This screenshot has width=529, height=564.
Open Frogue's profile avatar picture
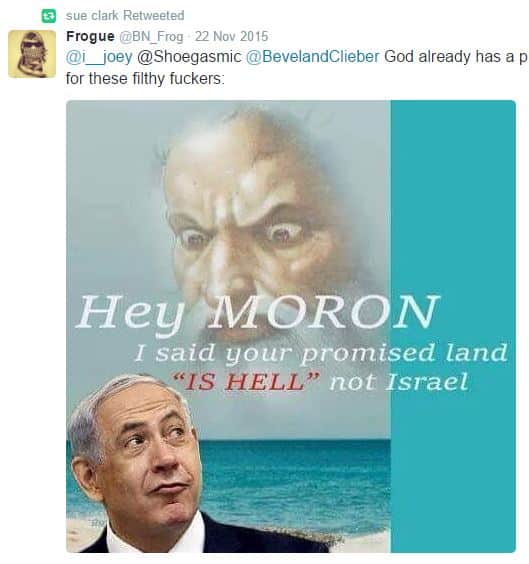tap(32, 54)
